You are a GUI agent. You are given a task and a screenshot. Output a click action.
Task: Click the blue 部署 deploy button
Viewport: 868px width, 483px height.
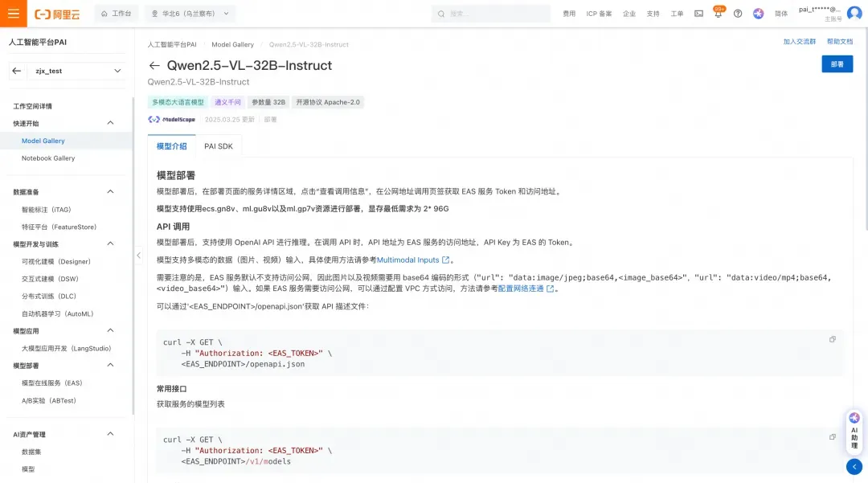837,64
